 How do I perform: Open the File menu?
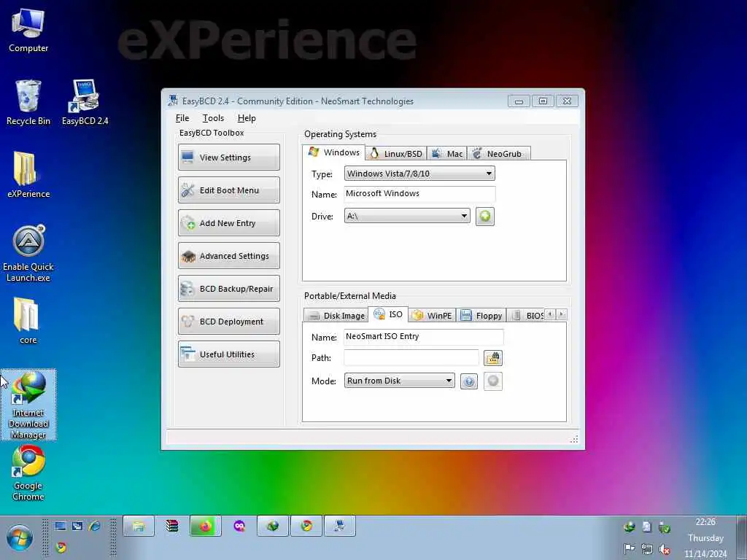pos(182,118)
